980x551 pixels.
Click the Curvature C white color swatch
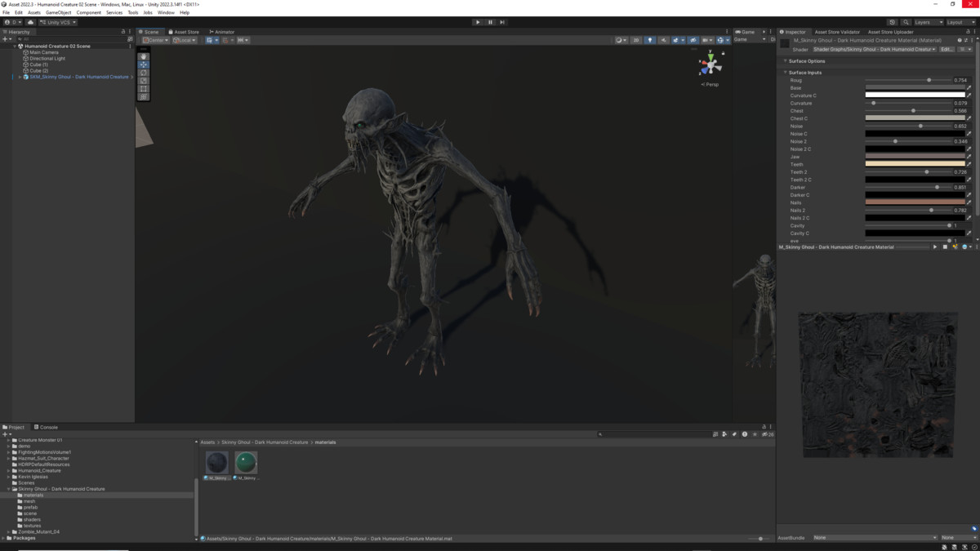[x=915, y=96]
